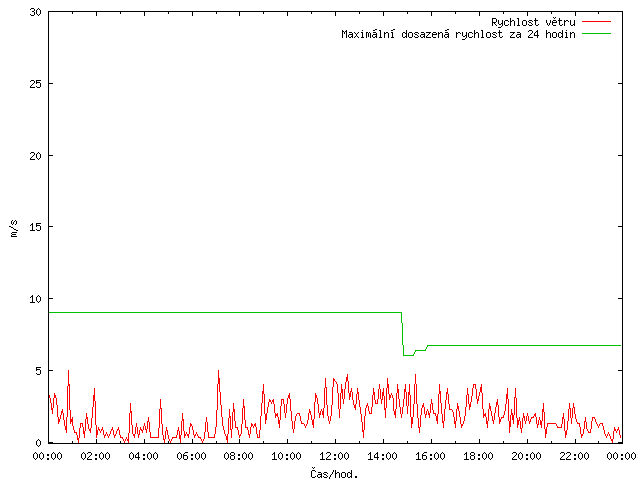
Task: Click the y-axis value 25
Action: pyautogui.click(x=36, y=84)
